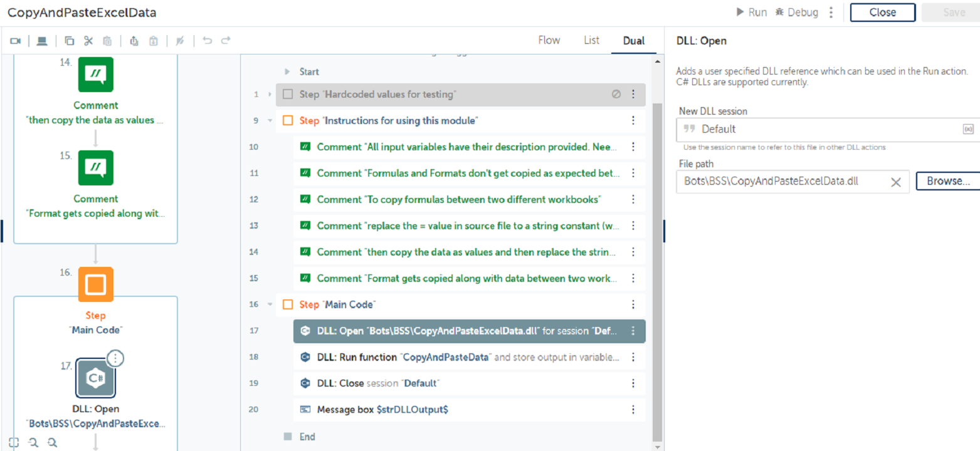Open the more options menu beside Debug
980x451 pixels.
coord(831,13)
